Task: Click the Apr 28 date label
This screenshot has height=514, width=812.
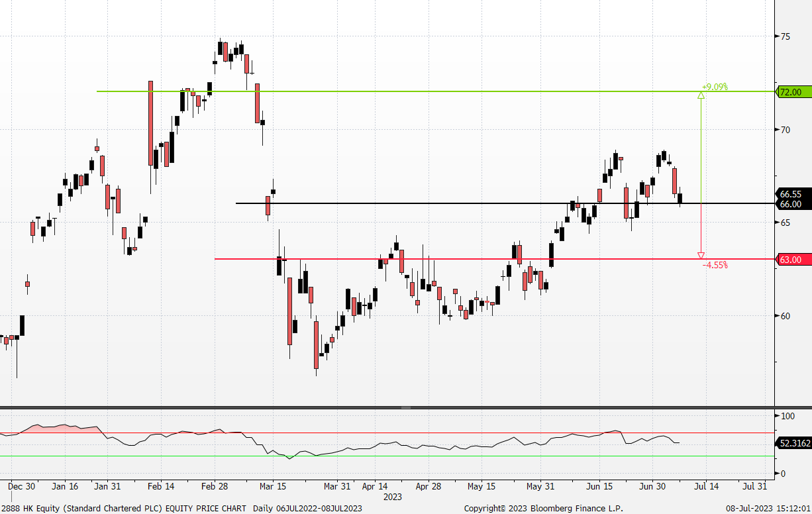Action: coord(429,486)
